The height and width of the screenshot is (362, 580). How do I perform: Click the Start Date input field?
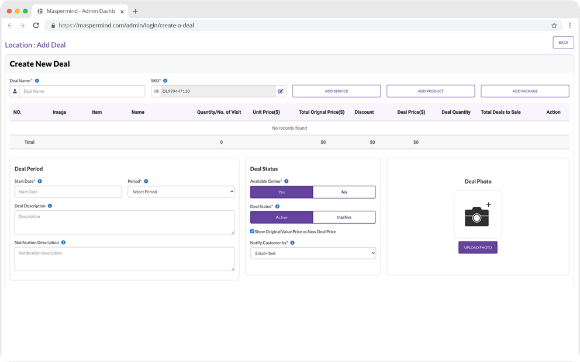[68, 192]
